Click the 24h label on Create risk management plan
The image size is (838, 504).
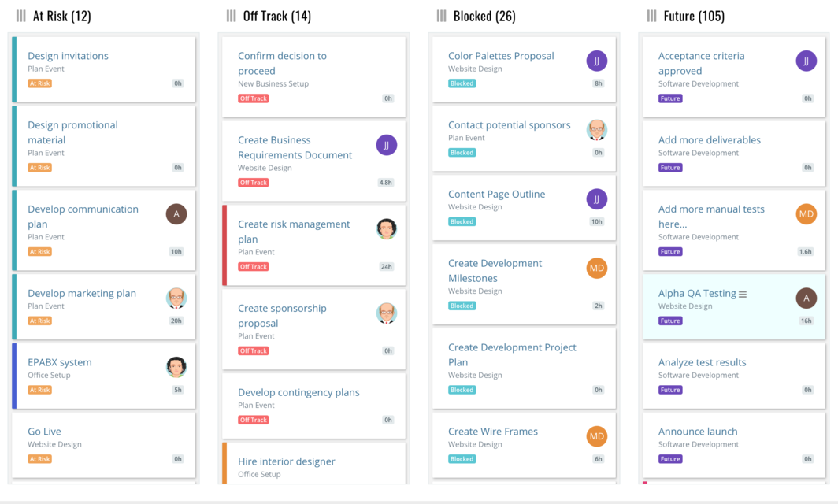tap(386, 266)
